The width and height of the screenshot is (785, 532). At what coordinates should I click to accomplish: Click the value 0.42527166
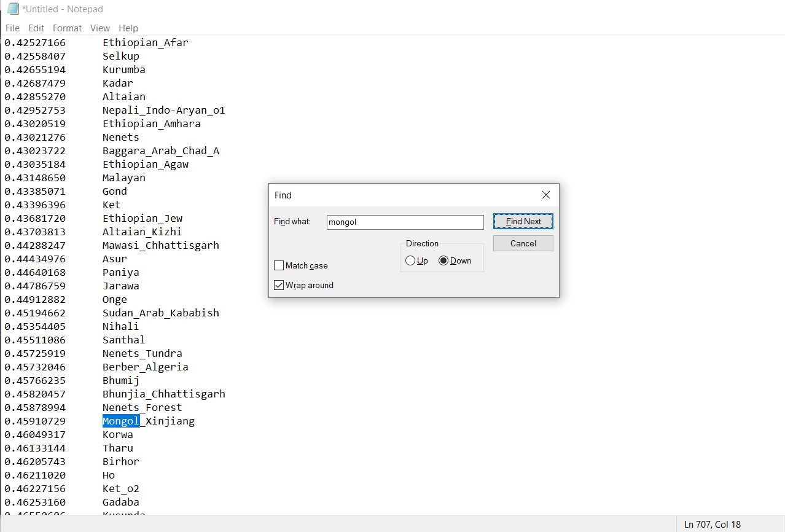(35, 43)
